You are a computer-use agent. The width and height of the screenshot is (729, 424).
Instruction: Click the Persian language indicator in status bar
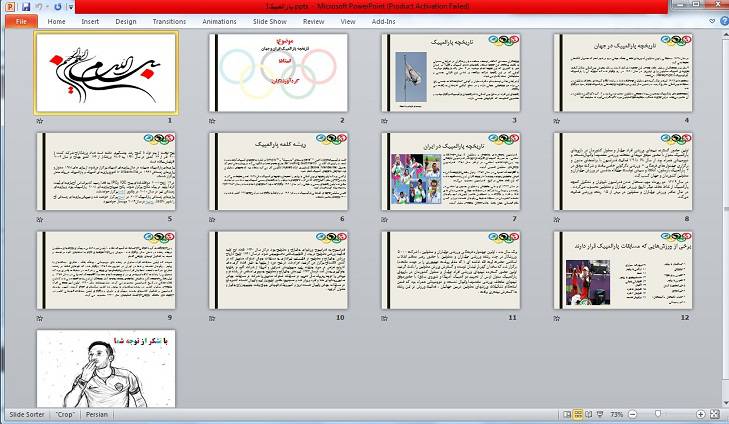pos(97,413)
